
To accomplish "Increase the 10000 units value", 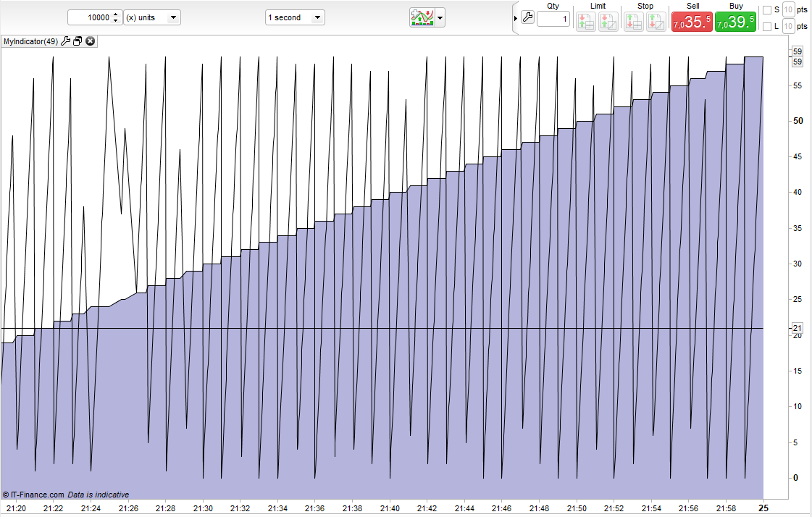I will coord(115,14).
